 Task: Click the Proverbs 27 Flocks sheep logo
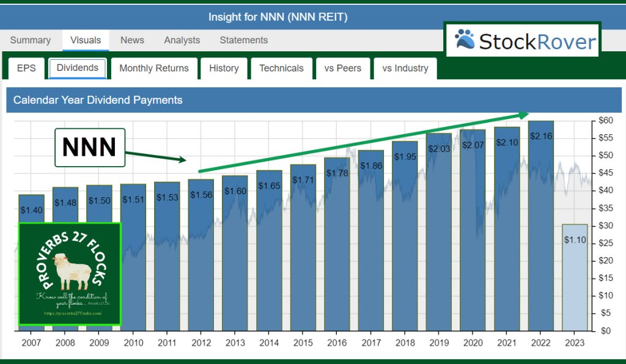coord(70,274)
